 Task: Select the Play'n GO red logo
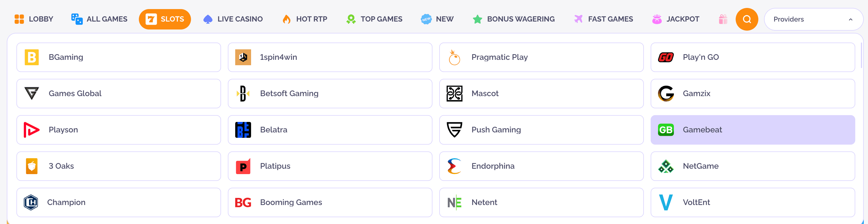click(x=666, y=57)
